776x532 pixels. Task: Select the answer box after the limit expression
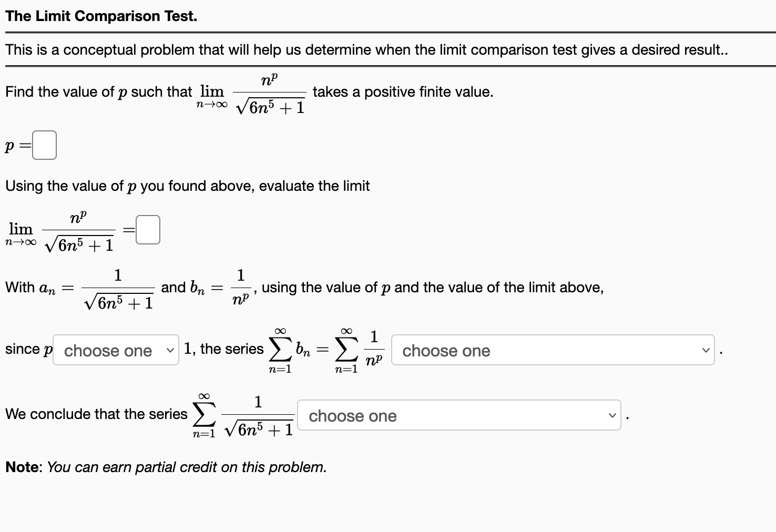click(148, 229)
